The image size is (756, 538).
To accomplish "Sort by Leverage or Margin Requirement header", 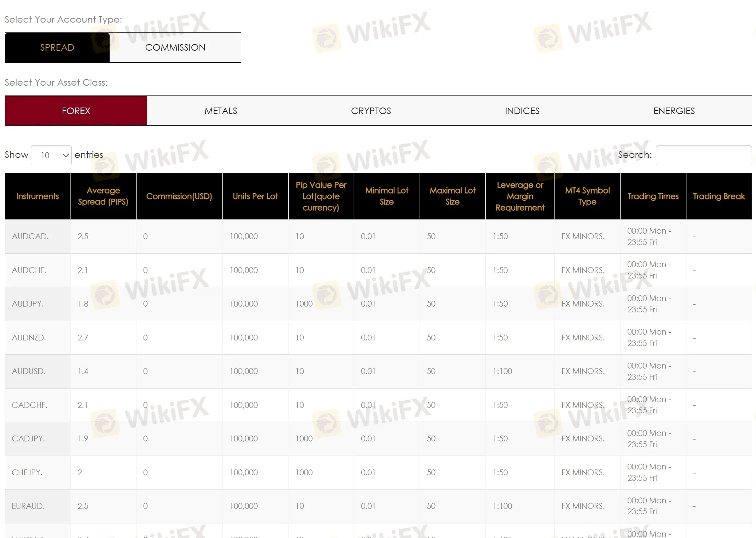I will (x=520, y=196).
